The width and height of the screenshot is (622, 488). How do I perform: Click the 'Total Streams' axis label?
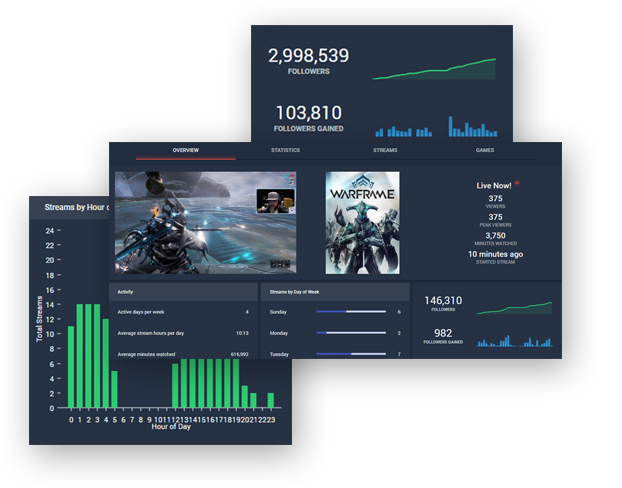[39, 319]
